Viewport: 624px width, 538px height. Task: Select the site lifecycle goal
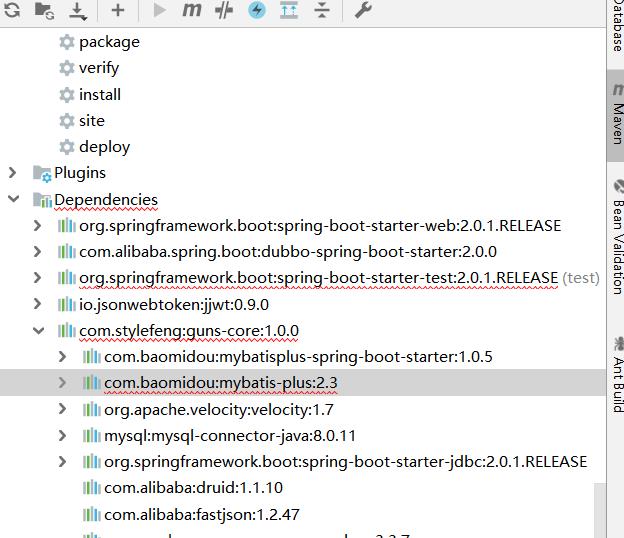[x=92, y=121]
